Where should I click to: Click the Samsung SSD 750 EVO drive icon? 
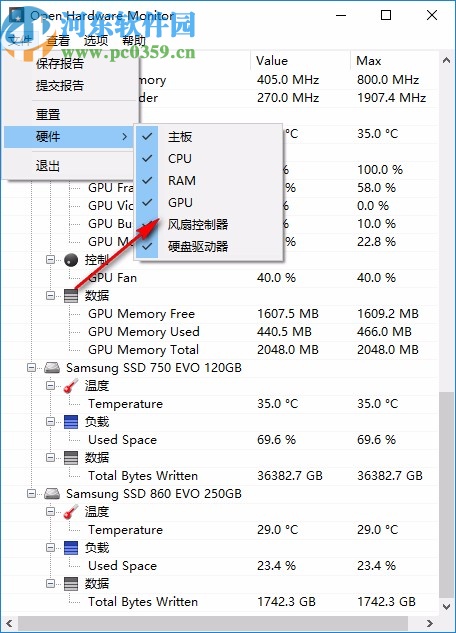[52, 368]
